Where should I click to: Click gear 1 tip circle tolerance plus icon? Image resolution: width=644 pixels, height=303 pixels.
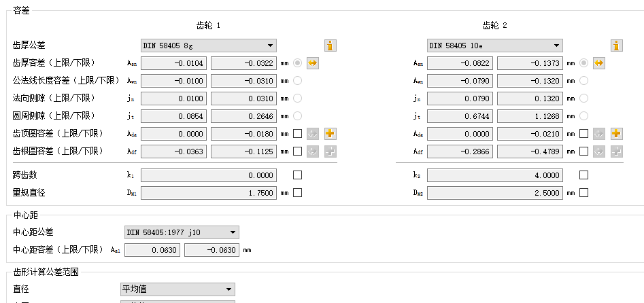point(331,134)
